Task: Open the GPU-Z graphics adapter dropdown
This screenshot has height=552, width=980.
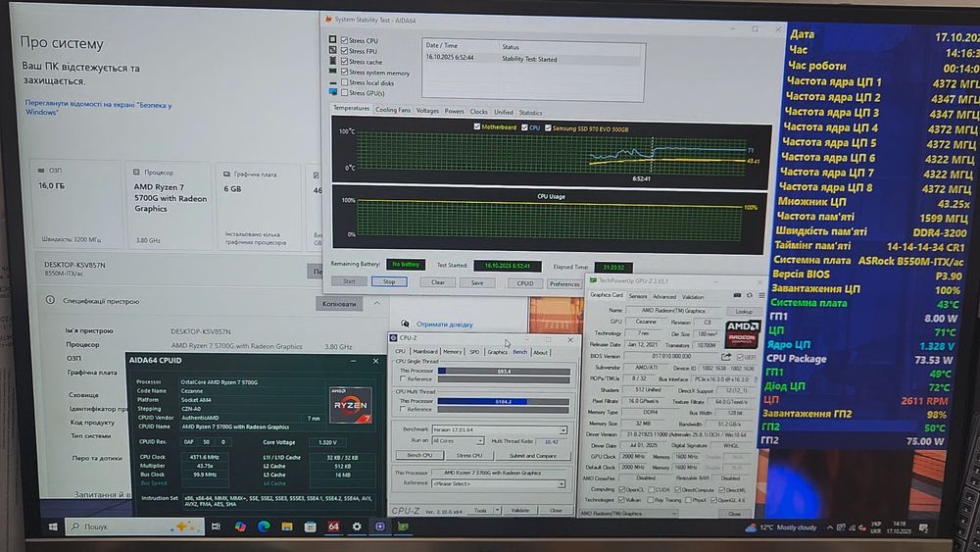Action: pyautogui.click(x=629, y=513)
